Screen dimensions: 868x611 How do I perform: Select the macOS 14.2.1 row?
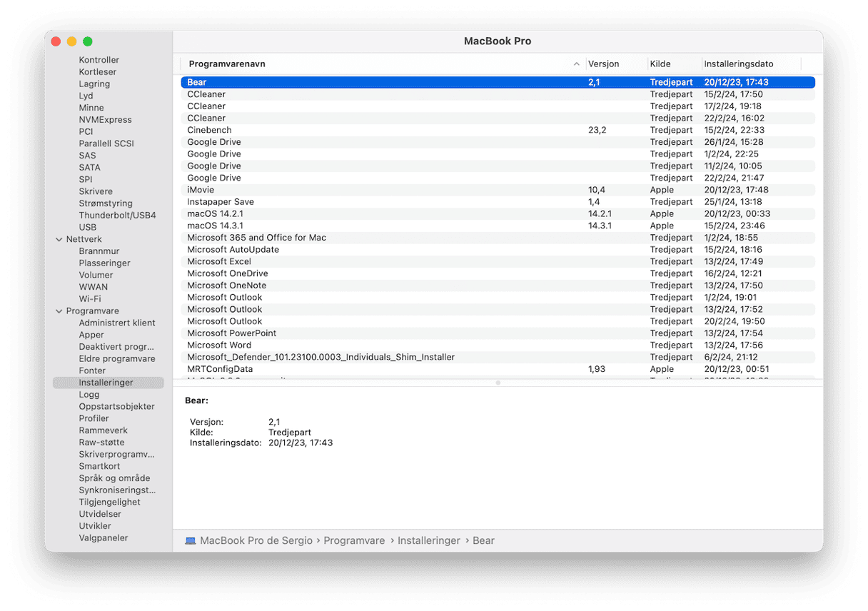tap(498, 213)
